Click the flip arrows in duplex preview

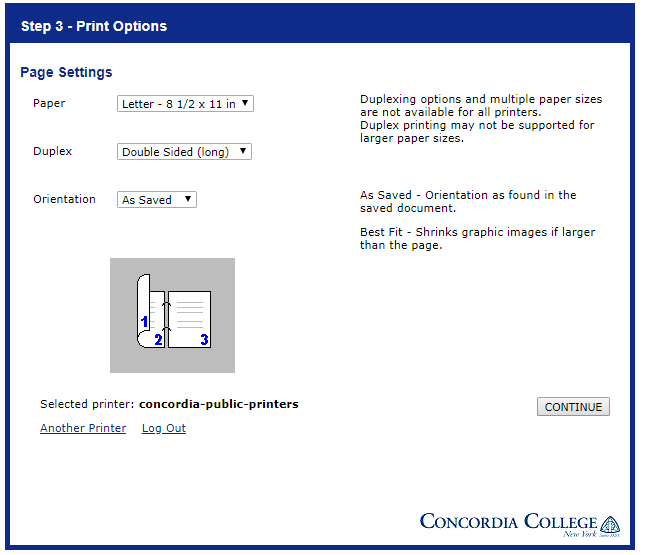tap(167, 312)
